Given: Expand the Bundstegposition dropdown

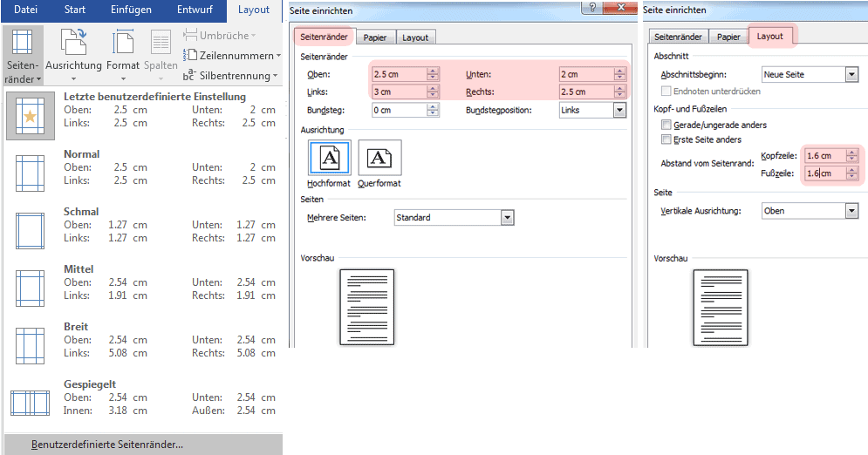Looking at the screenshot, I should point(619,111).
